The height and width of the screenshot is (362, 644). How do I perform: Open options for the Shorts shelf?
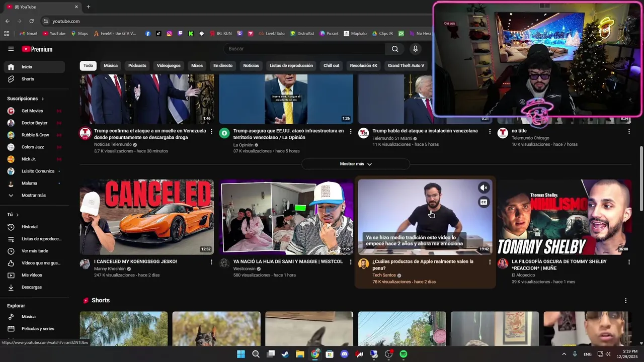(626, 301)
